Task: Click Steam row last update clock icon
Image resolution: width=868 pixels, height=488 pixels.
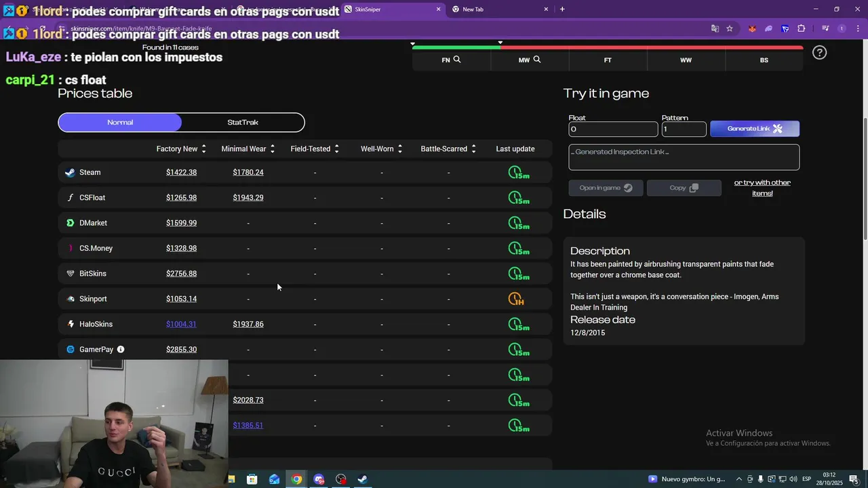Action: (519, 173)
